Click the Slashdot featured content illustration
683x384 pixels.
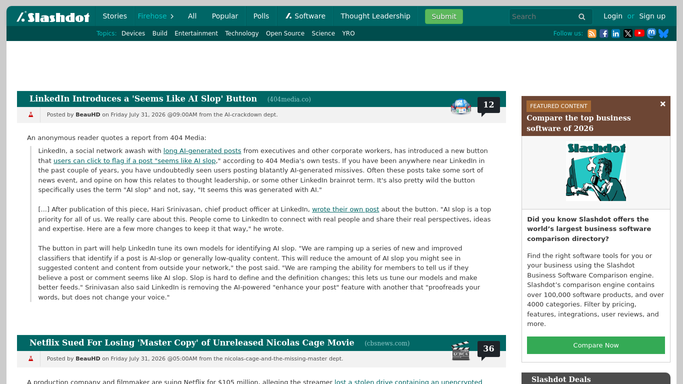pos(595,172)
